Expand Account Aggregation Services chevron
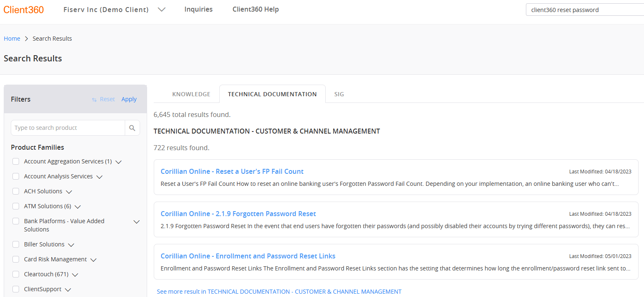The width and height of the screenshot is (644, 297). 119,162
